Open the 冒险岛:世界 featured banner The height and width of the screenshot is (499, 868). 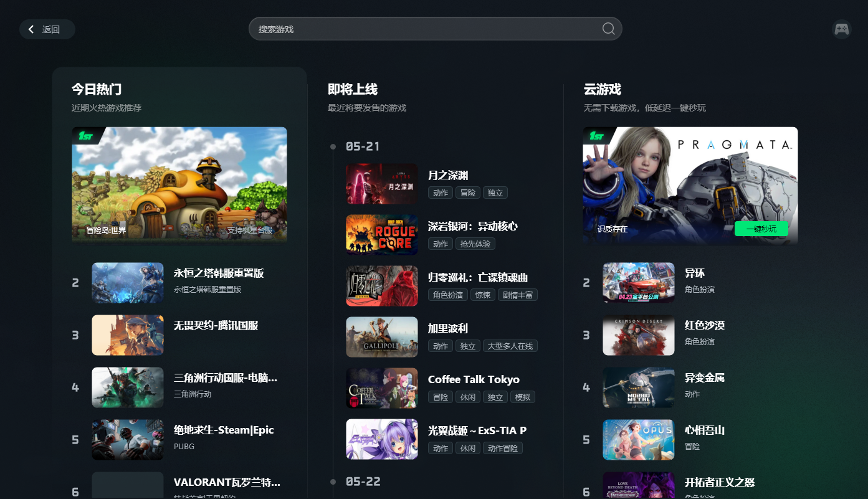[x=179, y=185]
